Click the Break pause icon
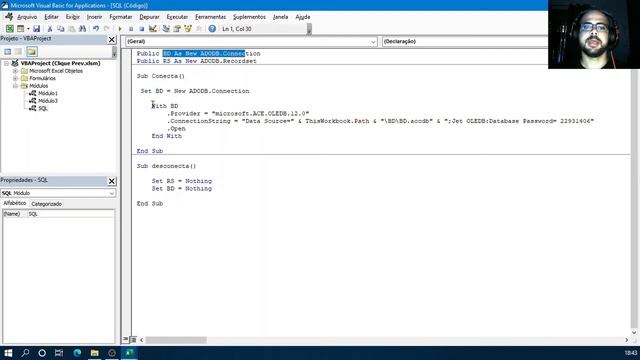This screenshot has height=360, width=640. click(131, 29)
